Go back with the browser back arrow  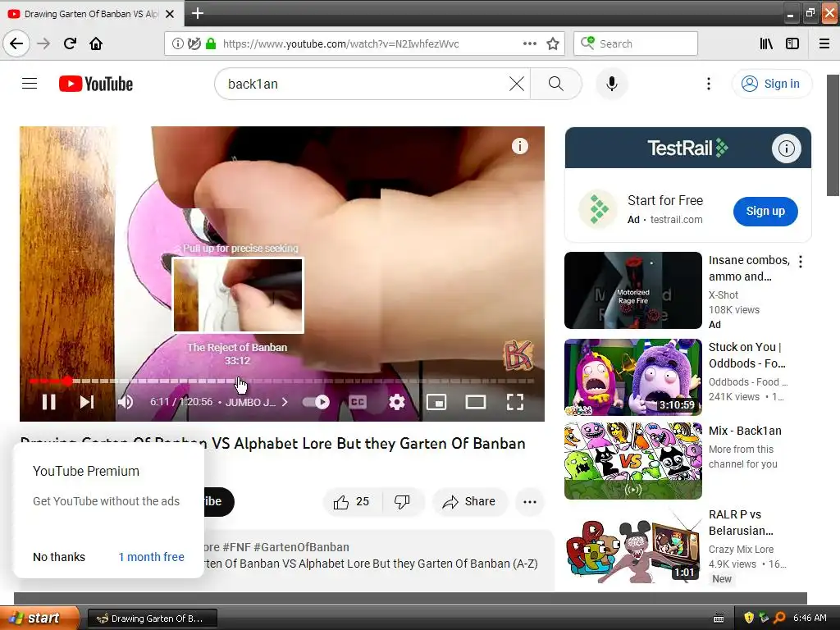[x=16, y=43]
